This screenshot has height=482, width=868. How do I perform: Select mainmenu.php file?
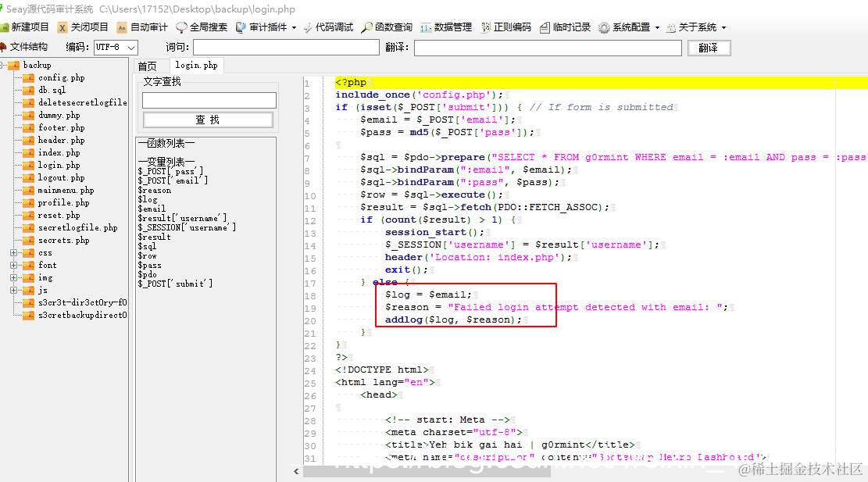[x=66, y=191]
